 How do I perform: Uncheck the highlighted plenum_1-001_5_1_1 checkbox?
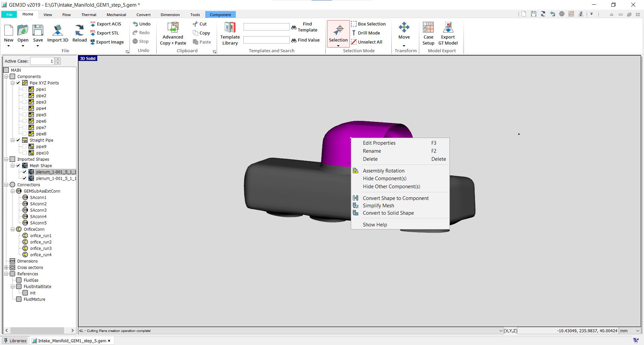click(x=24, y=172)
